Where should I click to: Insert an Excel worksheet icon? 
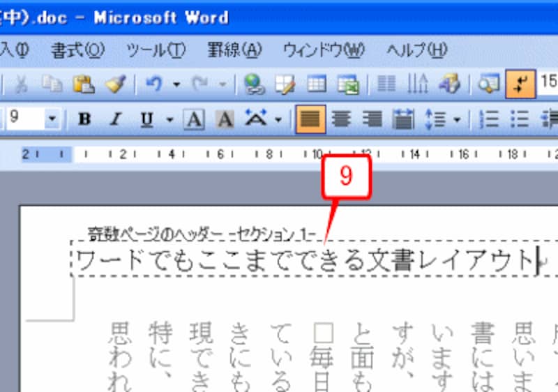point(348,84)
